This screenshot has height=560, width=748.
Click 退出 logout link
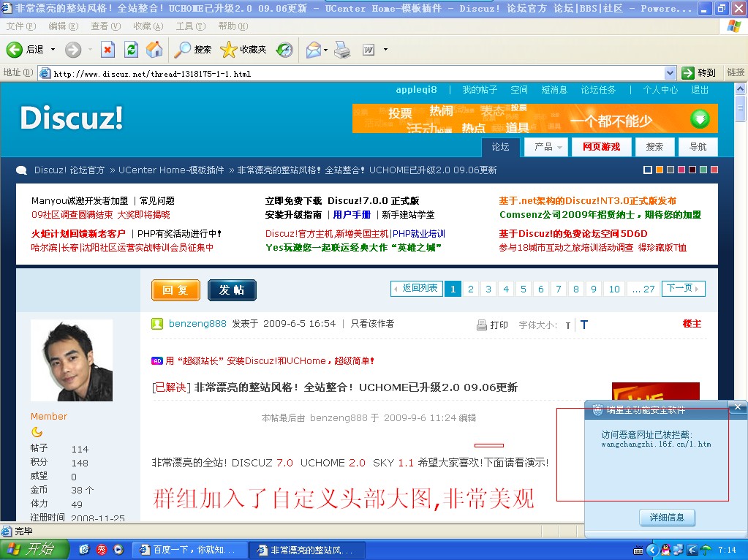pos(700,90)
